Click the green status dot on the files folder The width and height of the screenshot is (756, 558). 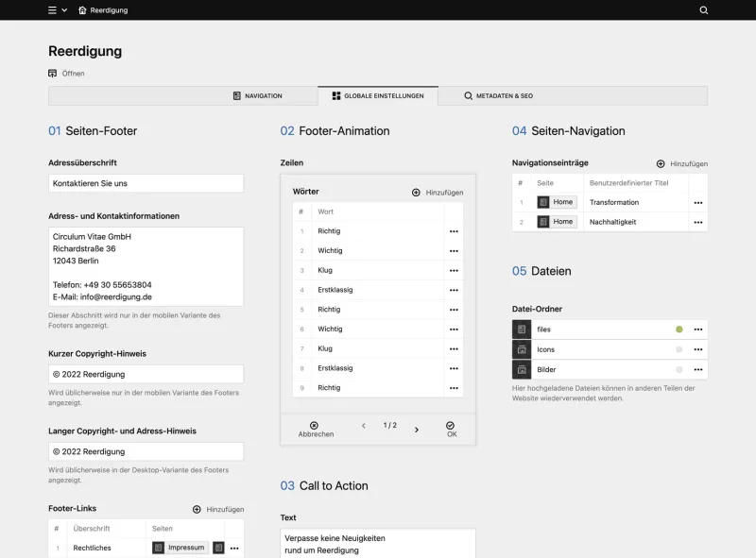pyautogui.click(x=678, y=329)
